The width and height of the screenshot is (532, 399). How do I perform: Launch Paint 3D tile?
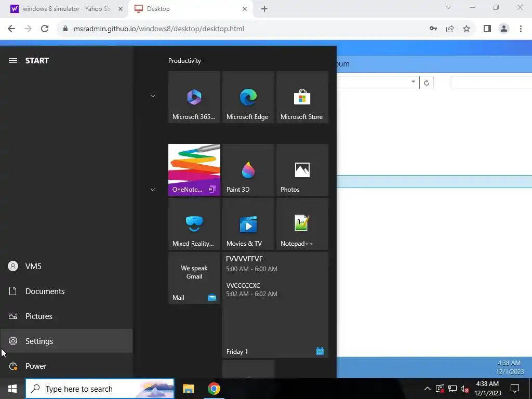248,170
